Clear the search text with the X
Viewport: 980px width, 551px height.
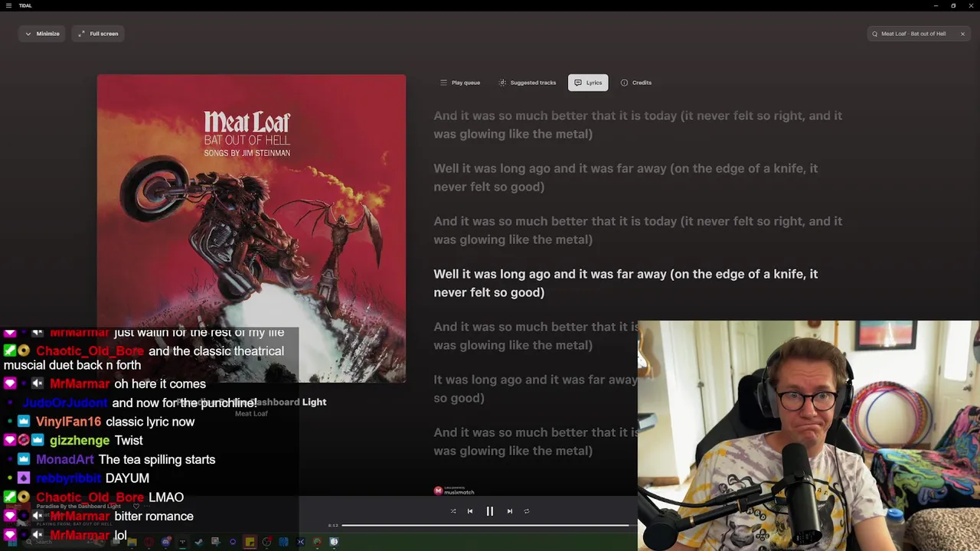(x=962, y=34)
